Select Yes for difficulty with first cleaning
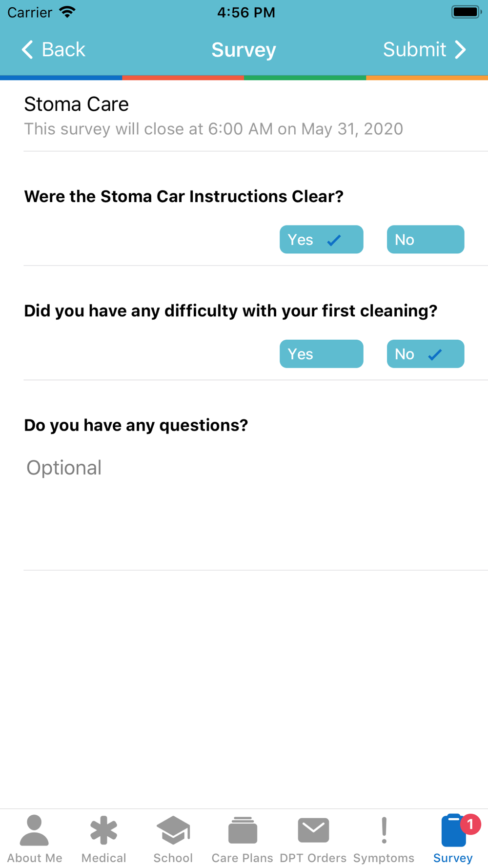The image size is (488, 868). 321,353
